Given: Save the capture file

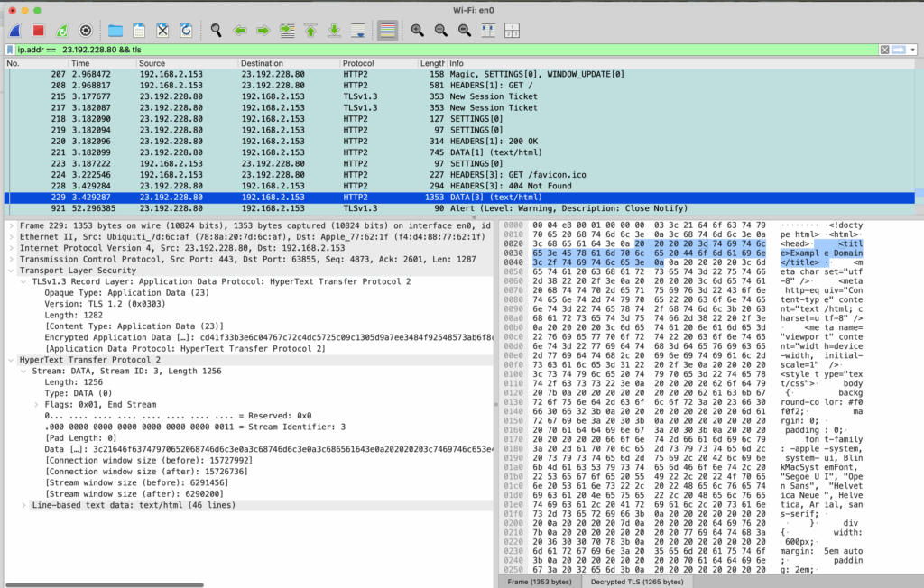Looking at the screenshot, I should [x=139, y=31].
